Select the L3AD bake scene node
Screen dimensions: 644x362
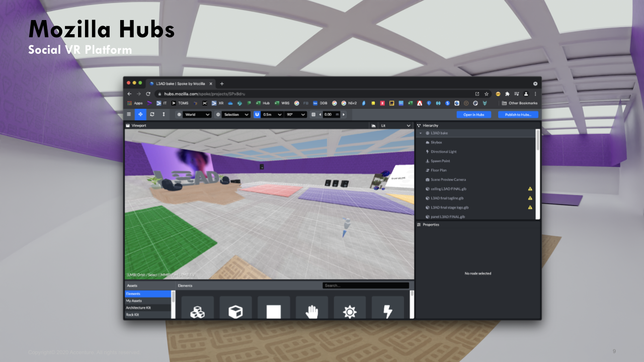coord(476,133)
